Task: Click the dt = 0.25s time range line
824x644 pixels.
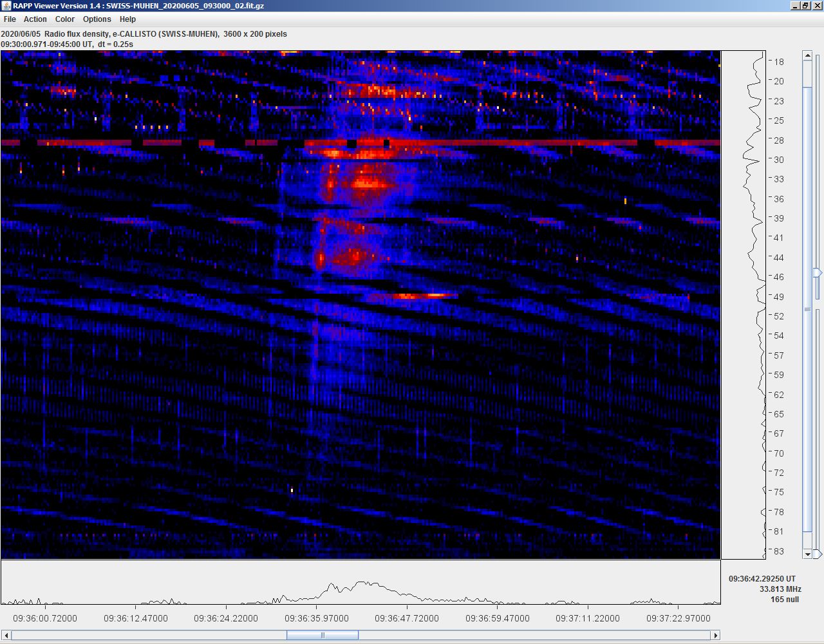Action: [67, 44]
